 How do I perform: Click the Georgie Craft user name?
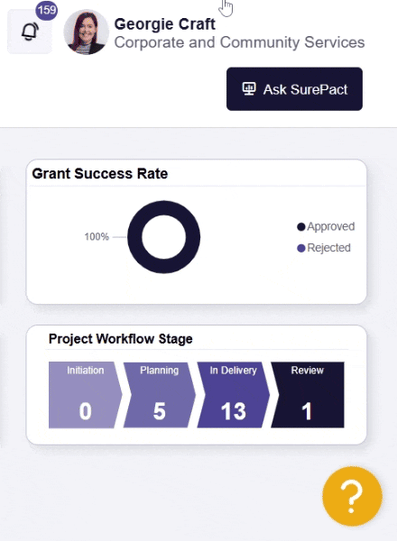click(165, 24)
